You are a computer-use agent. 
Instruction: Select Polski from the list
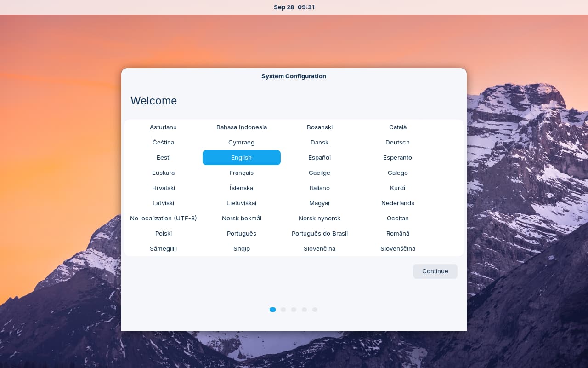coord(163,233)
